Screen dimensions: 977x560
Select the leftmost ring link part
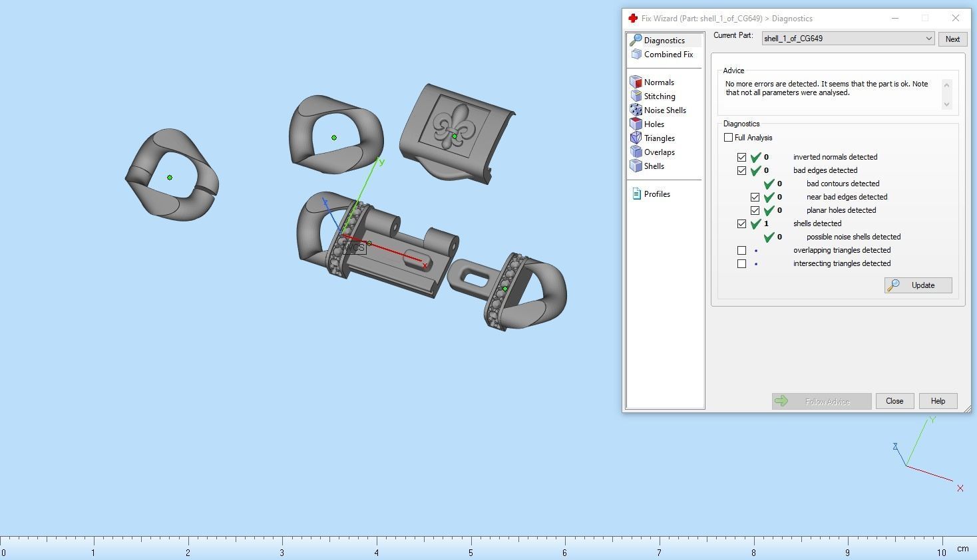coord(172,175)
